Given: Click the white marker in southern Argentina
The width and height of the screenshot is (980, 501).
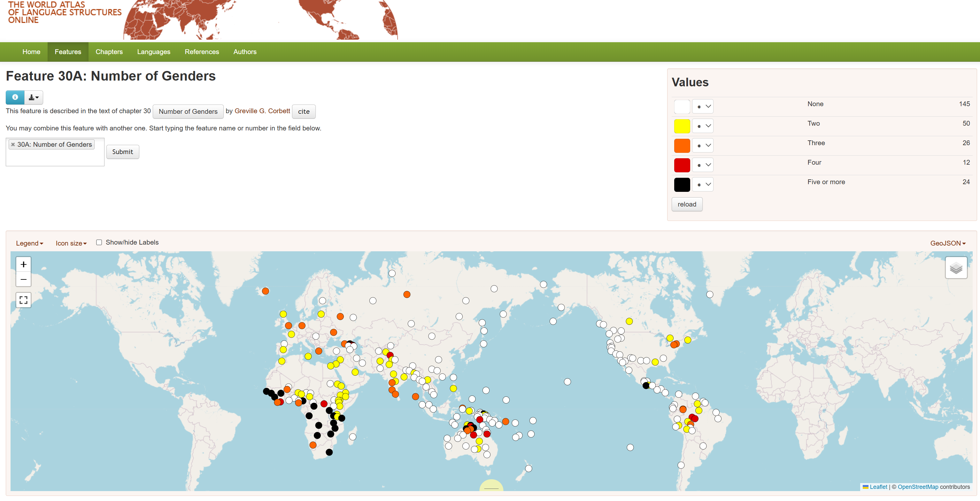Looking at the screenshot, I should click(x=681, y=465).
